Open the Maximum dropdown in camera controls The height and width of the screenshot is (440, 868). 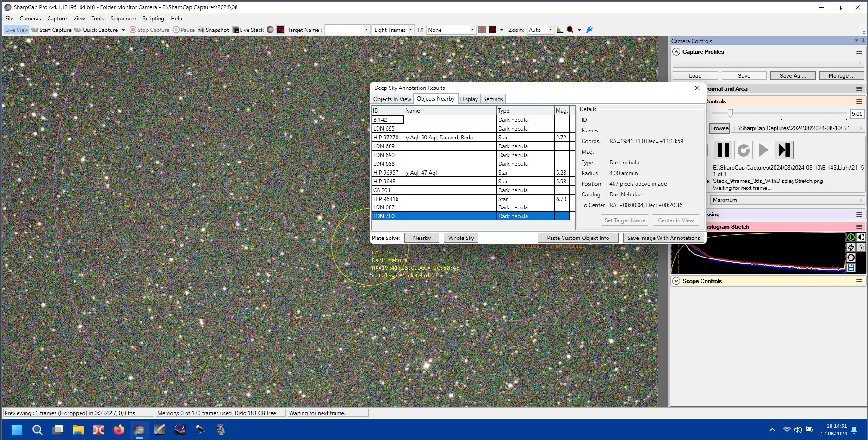787,200
